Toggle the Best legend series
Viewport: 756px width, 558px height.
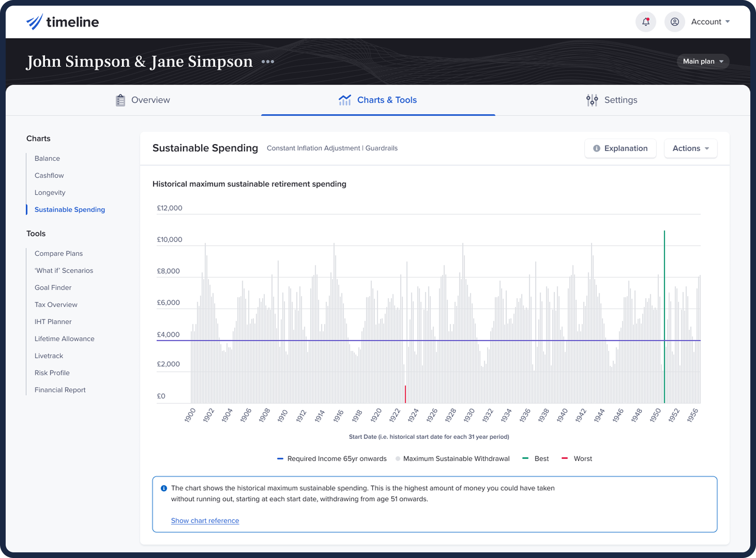536,459
